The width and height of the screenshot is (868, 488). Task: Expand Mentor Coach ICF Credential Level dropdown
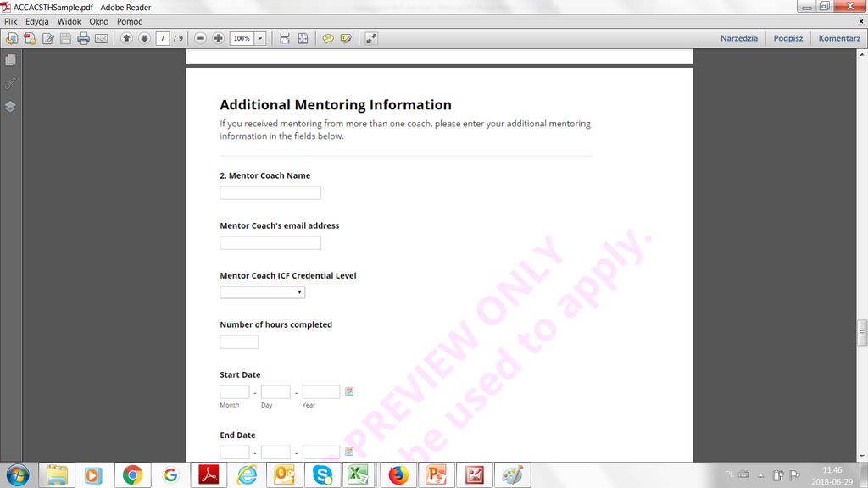pos(263,292)
